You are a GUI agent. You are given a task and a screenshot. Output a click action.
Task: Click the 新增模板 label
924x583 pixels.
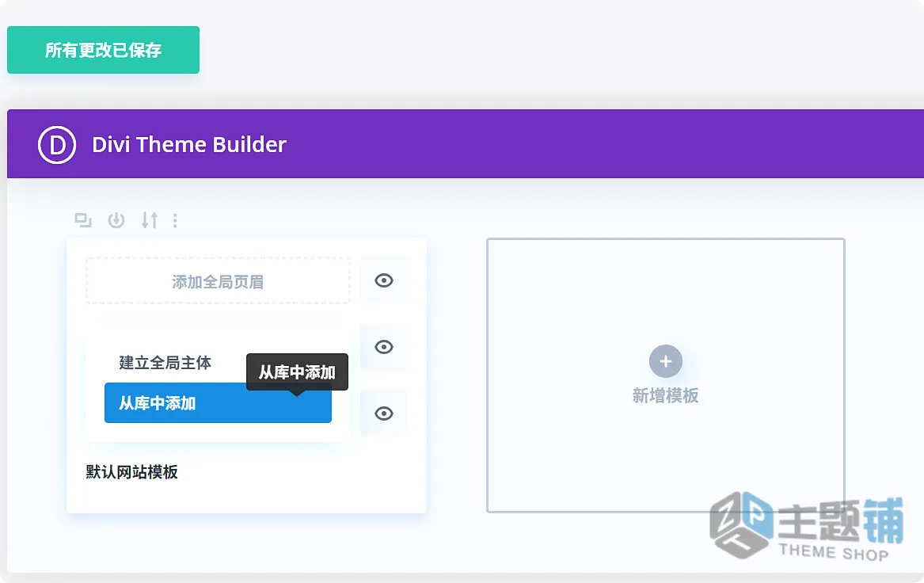tap(666, 395)
